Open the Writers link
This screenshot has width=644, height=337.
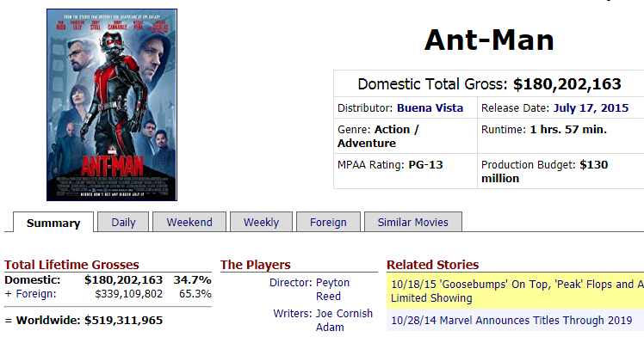(293, 313)
